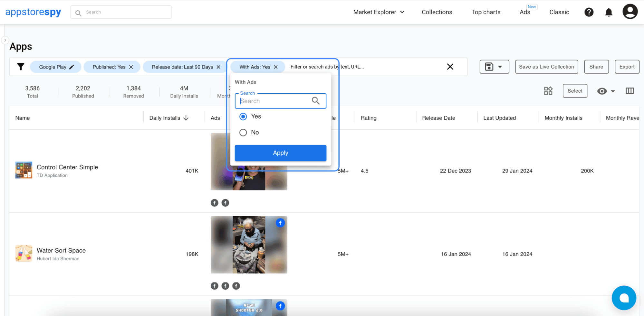644x316 pixels.
Task: Click the widgets grid view icon
Action: (x=548, y=91)
